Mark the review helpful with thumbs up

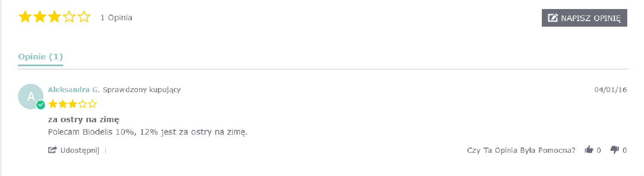click(589, 150)
